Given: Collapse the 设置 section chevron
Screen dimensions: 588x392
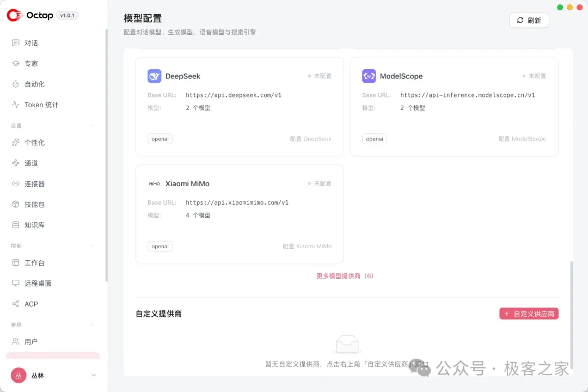Looking at the screenshot, I should (92, 126).
